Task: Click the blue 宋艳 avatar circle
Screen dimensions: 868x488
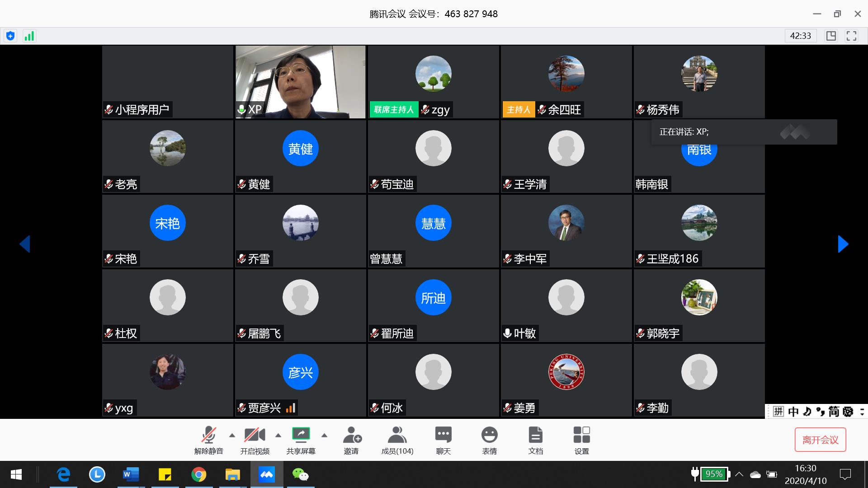Action: pyautogui.click(x=167, y=223)
